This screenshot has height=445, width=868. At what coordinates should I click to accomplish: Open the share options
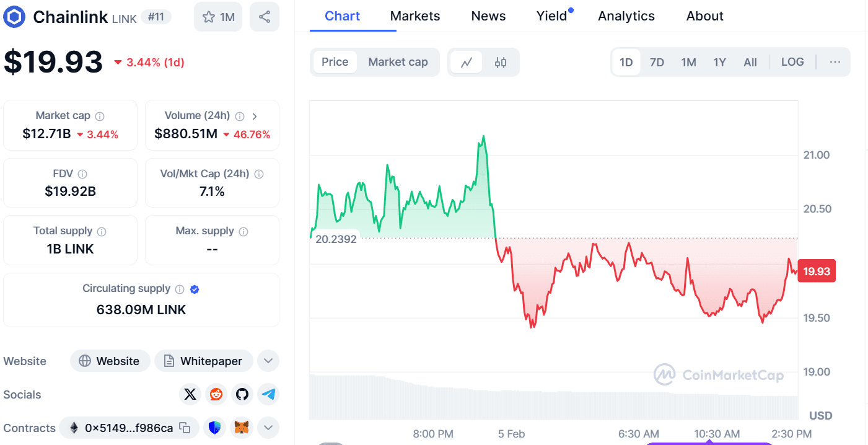(x=265, y=17)
